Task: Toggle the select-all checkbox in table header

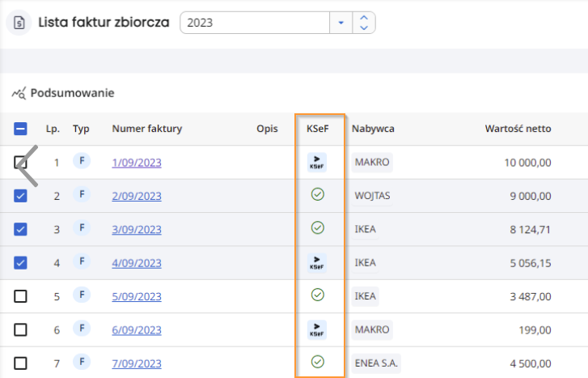Action: [x=20, y=129]
